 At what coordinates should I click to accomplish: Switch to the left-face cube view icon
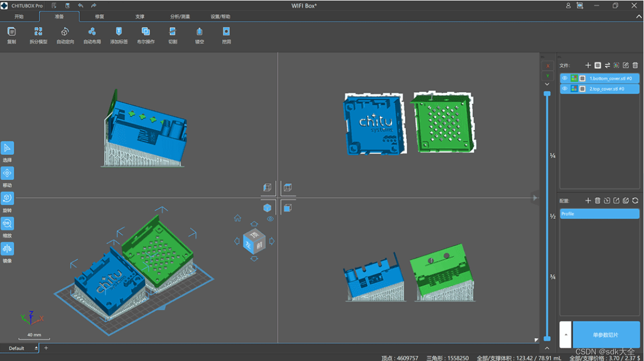267,187
